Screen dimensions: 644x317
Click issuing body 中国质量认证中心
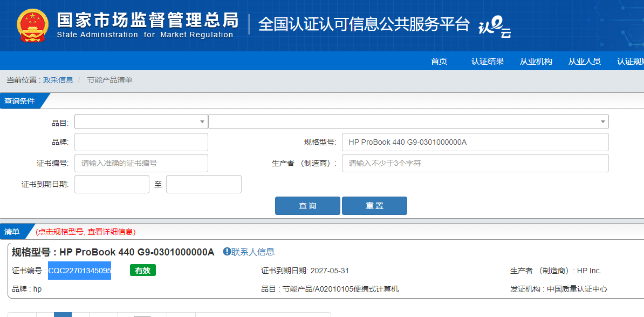(577, 289)
